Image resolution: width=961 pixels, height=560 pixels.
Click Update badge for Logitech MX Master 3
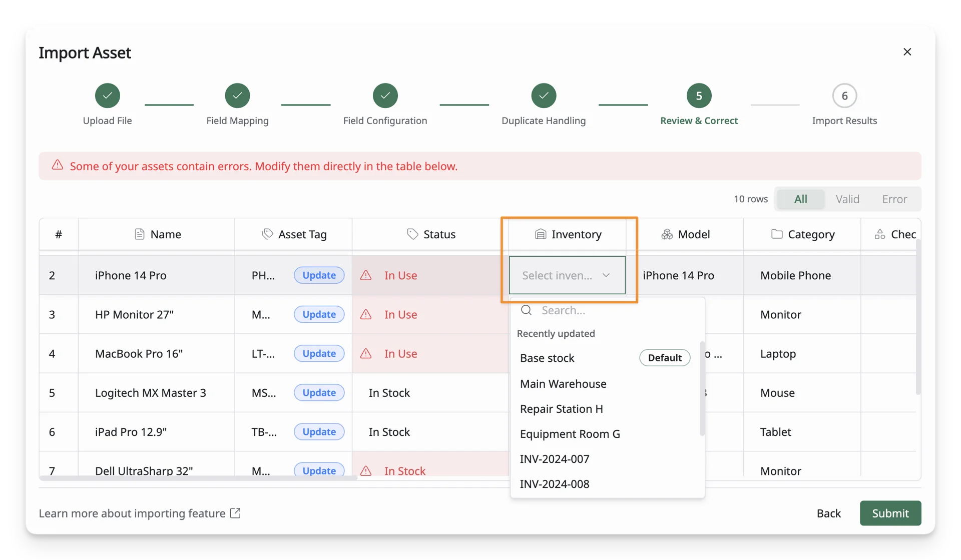pyautogui.click(x=319, y=393)
